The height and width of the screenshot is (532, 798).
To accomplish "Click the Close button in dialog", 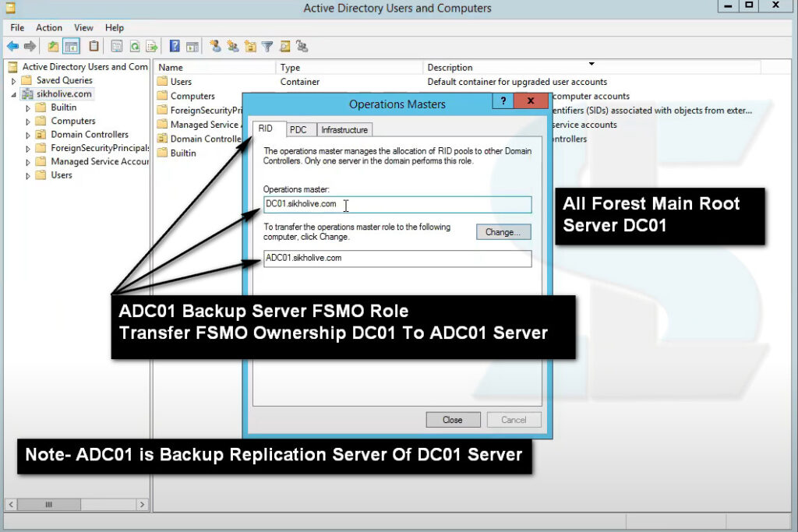I will pyautogui.click(x=453, y=420).
